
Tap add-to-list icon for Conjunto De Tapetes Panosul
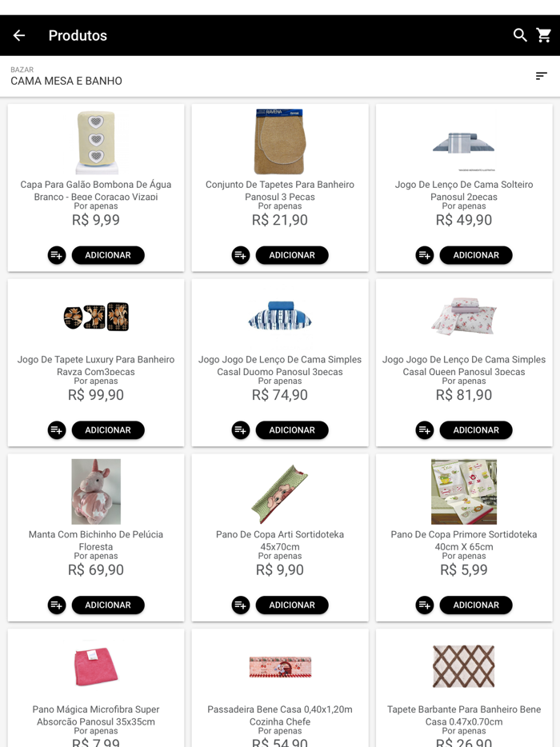[x=240, y=254]
